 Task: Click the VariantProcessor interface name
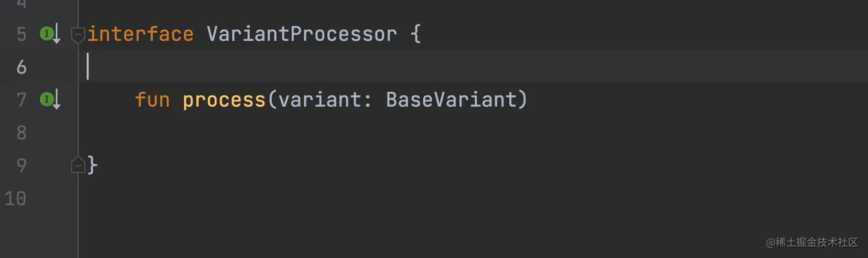click(x=302, y=34)
